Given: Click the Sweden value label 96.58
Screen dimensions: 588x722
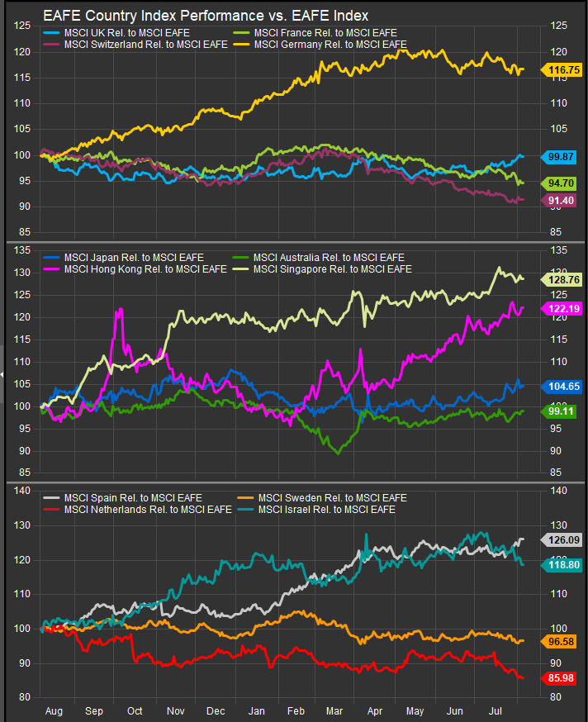Looking at the screenshot, I should (x=558, y=641).
